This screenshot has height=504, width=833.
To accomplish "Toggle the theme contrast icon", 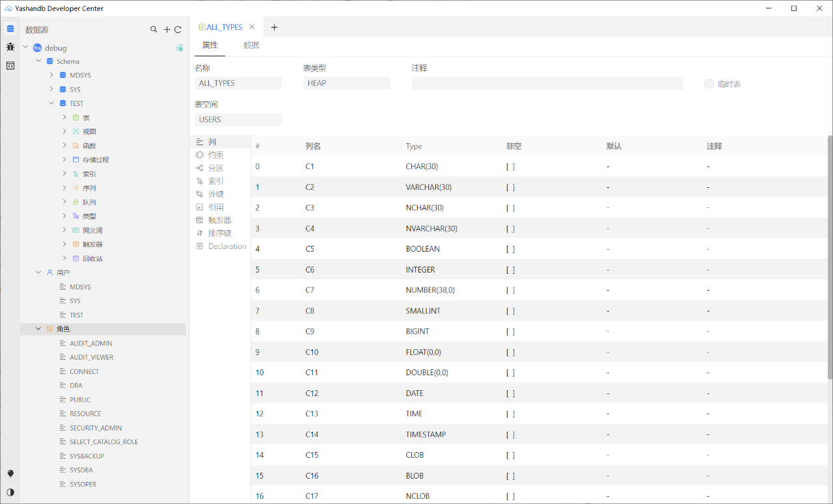I will [x=10, y=492].
